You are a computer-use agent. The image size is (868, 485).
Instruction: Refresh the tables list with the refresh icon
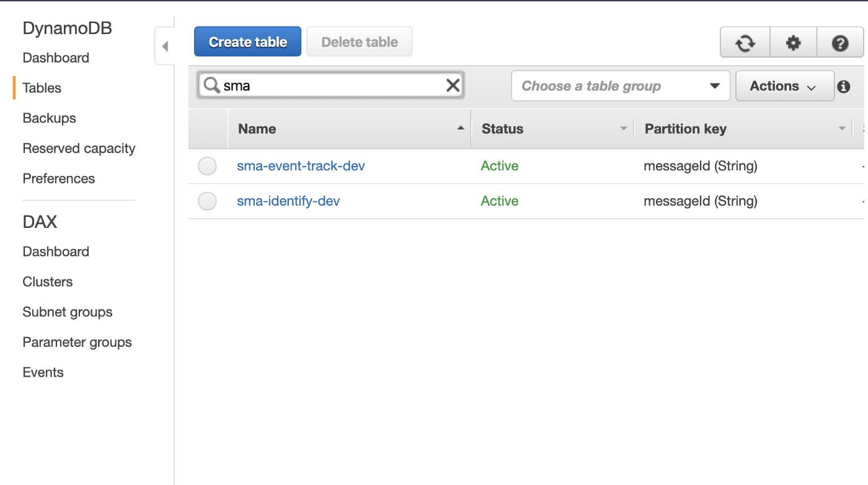(745, 43)
